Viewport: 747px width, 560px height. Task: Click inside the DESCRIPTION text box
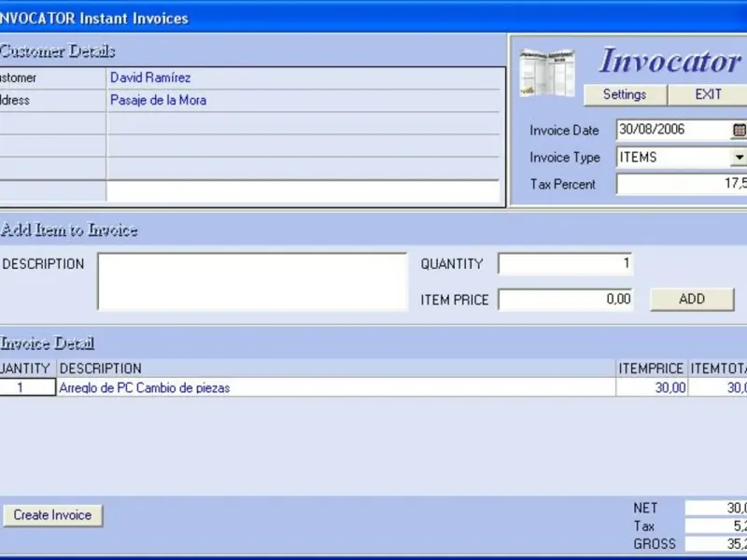252,282
